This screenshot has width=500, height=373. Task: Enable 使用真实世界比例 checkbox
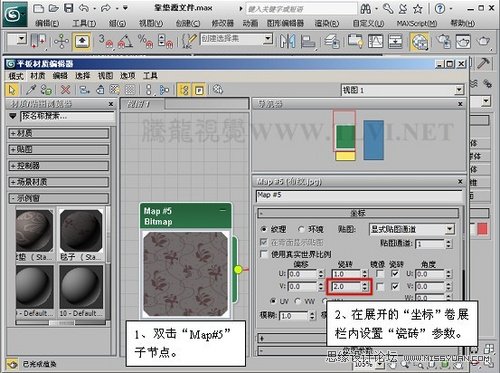click(264, 255)
